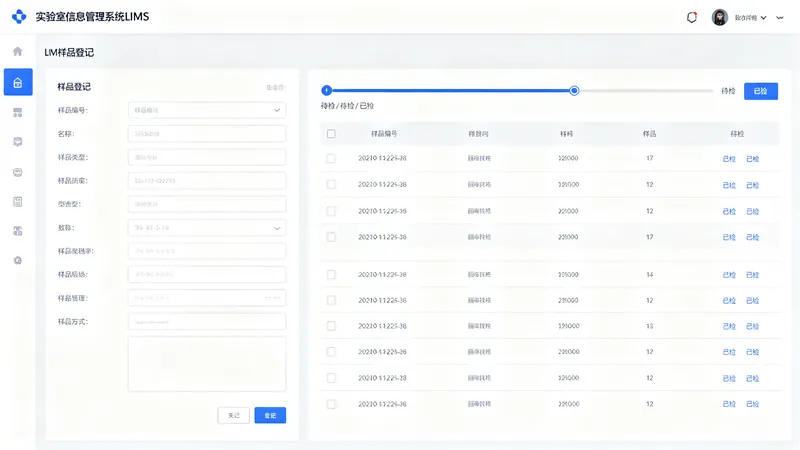The image size is (800, 450).
Task: Select the 待检 option beside the blue button
Action: pyautogui.click(x=728, y=91)
